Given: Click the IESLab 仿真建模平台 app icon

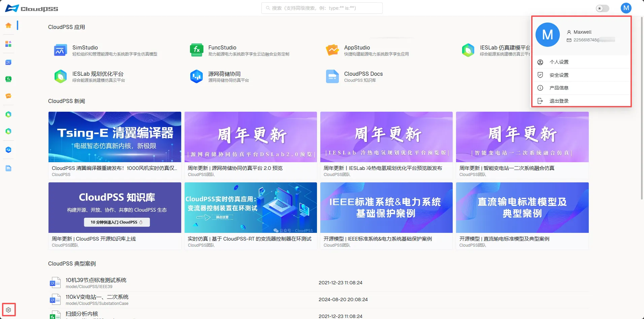Looking at the screenshot, I should 468,50.
